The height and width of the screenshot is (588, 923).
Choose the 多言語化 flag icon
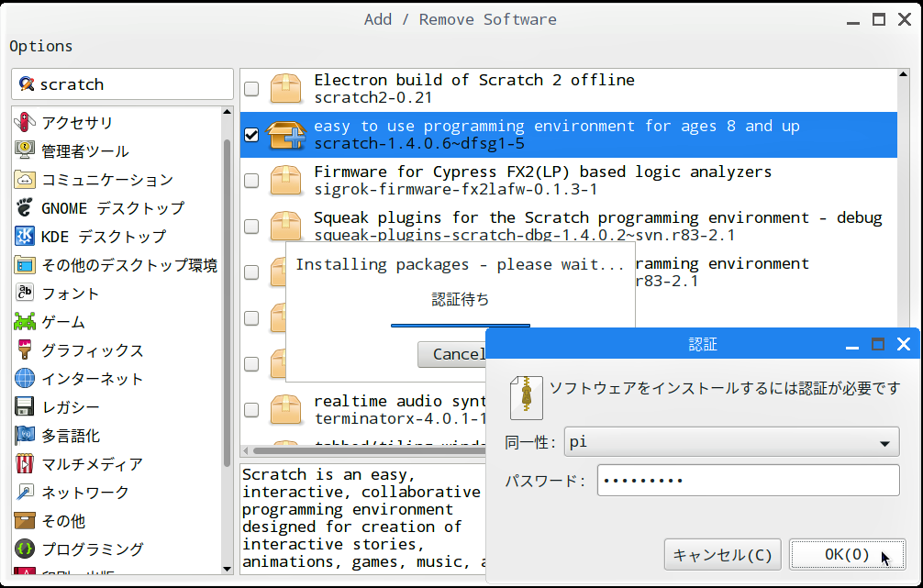[x=24, y=436]
